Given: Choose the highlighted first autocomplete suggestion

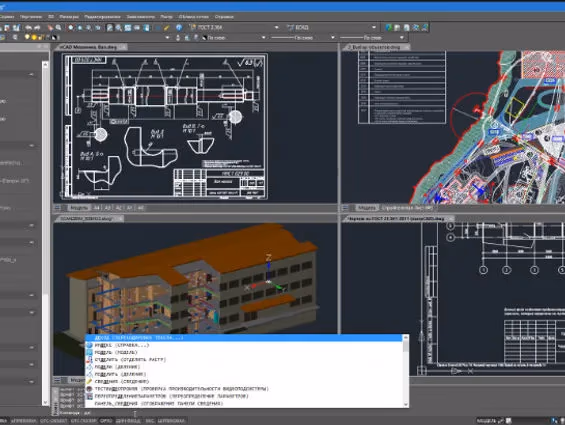Looking at the screenshot, I should click(244, 338).
